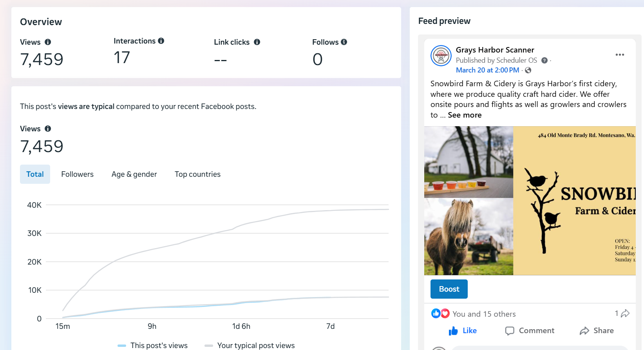Open the March 20 at 2:00 PM link
This screenshot has height=350, width=644.
point(487,70)
